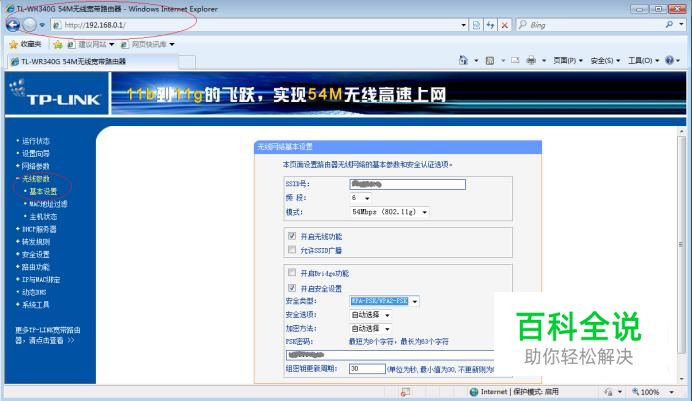Click the browser Forward arrow button
The height and width of the screenshot is (401, 692).
click(x=30, y=25)
